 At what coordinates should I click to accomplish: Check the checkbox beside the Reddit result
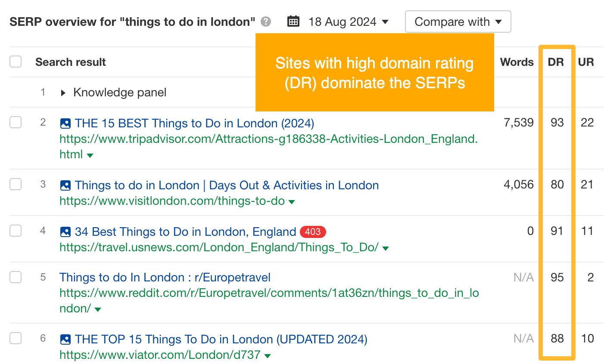click(x=16, y=277)
